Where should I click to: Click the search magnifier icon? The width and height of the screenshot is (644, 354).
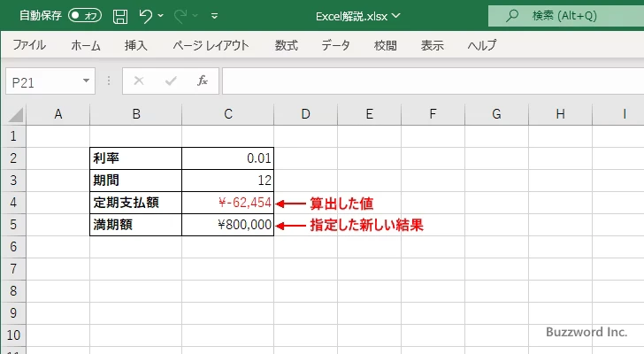click(511, 16)
